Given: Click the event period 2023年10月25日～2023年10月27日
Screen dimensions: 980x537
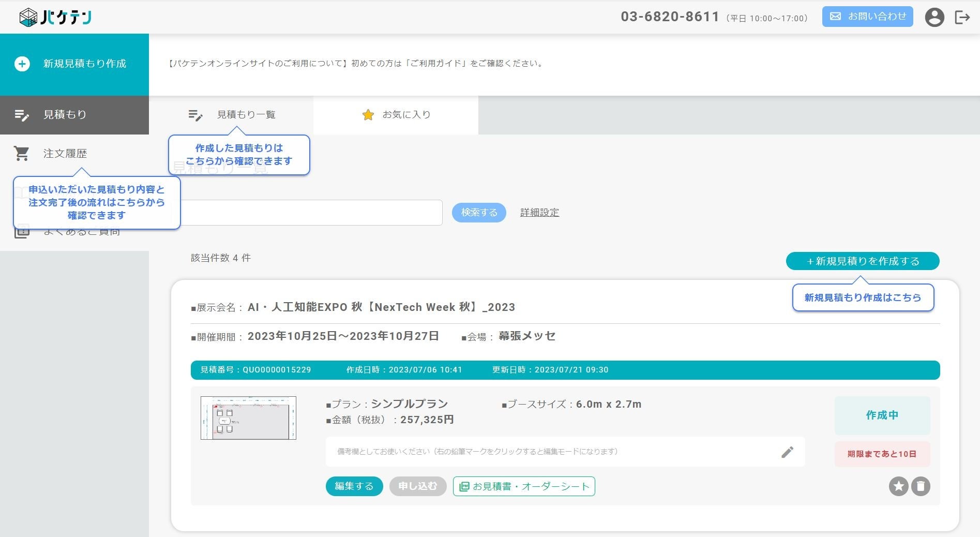Looking at the screenshot, I should (343, 336).
